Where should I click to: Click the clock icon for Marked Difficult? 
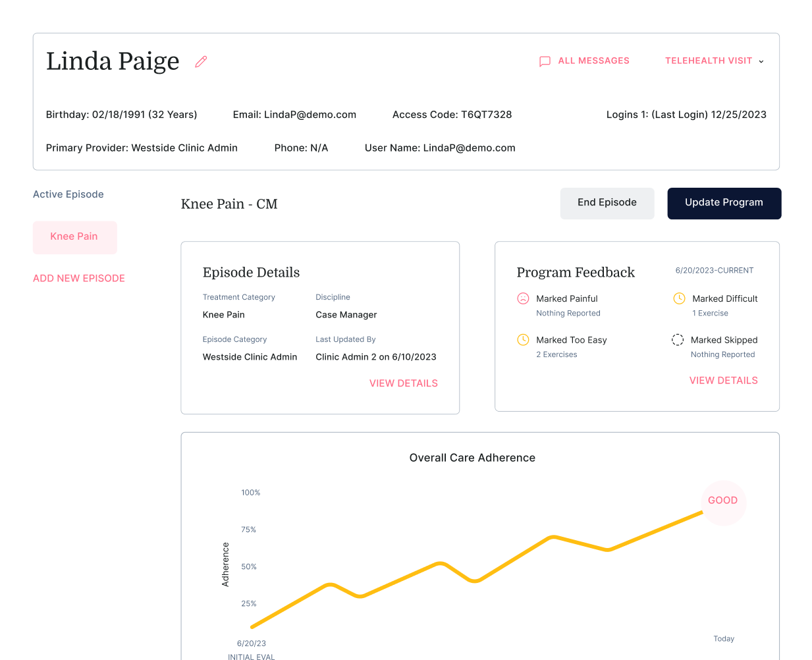(x=679, y=298)
